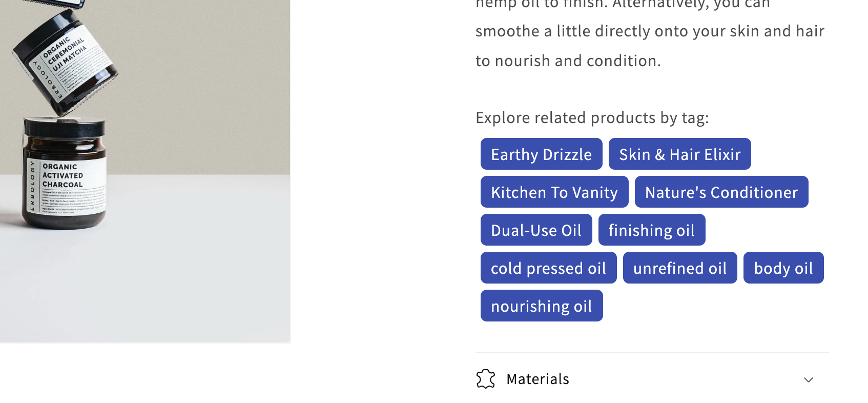The width and height of the screenshot is (868, 403).
Task: Open the cold pressed oil tag
Action: 548,268
